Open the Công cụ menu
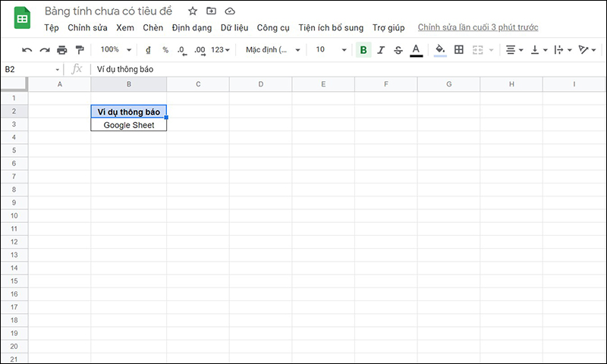607x364 pixels. tap(273, 28)
